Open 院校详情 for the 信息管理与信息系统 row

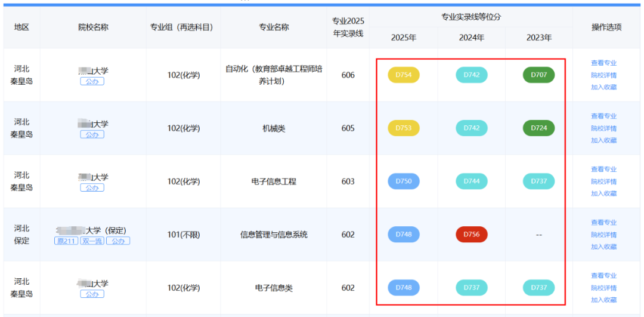603,235
